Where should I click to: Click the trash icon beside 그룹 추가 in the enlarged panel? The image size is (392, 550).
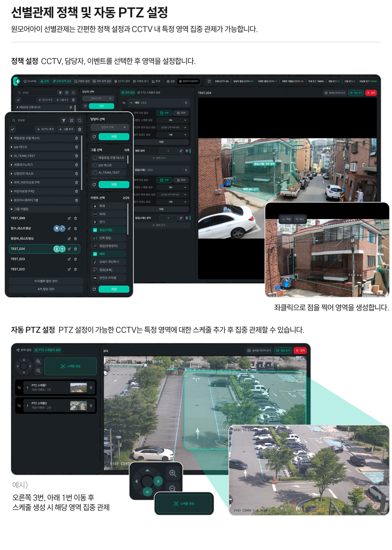coord(80,129)
